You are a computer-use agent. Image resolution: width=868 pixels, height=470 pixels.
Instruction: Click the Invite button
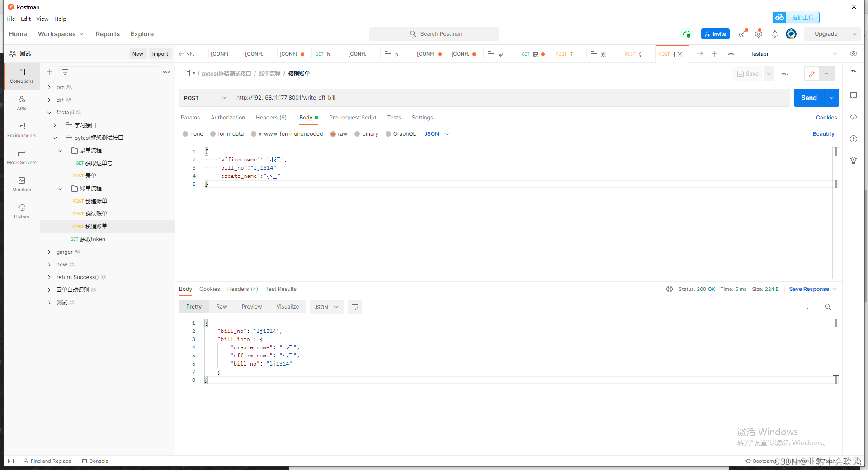point(715,34)
